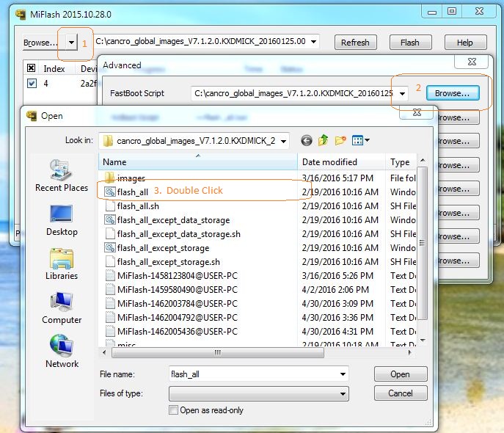Open Help in MiFlash
This screenshot has width=504, height=433.
click(x=465, y=43)
